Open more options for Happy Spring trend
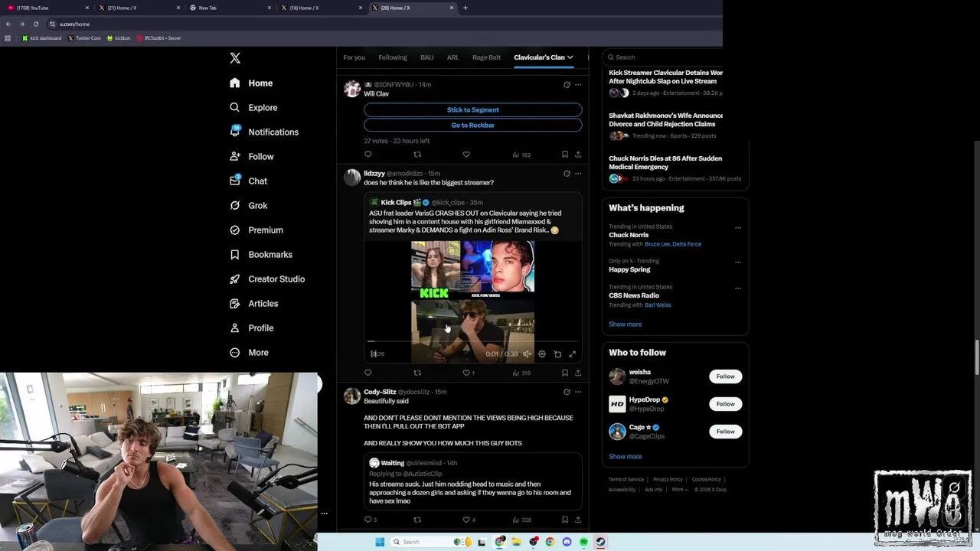The height and width of the screenshot is (551, 980). (x=738, y=262)
